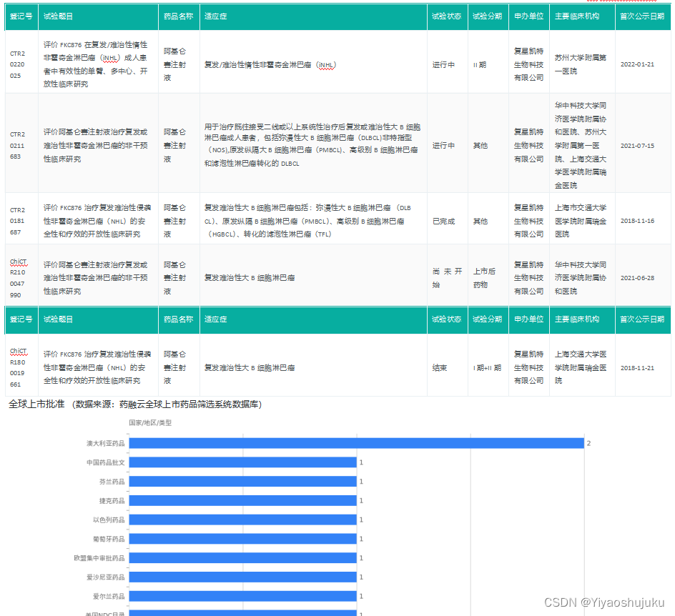
Task: Click registration number CTR20211683 cell
Action: click(21, 144)
